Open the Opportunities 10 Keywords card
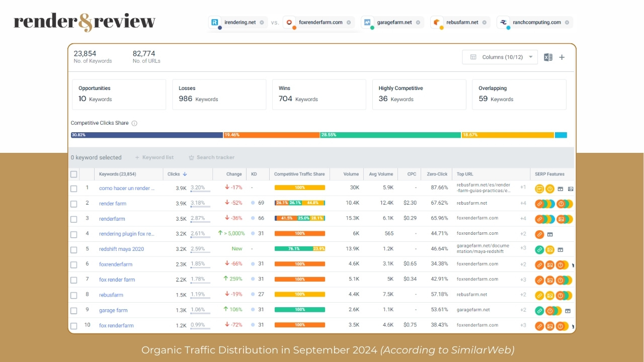The height and width of the screenshot is (362, 644). tap(119, 94)
